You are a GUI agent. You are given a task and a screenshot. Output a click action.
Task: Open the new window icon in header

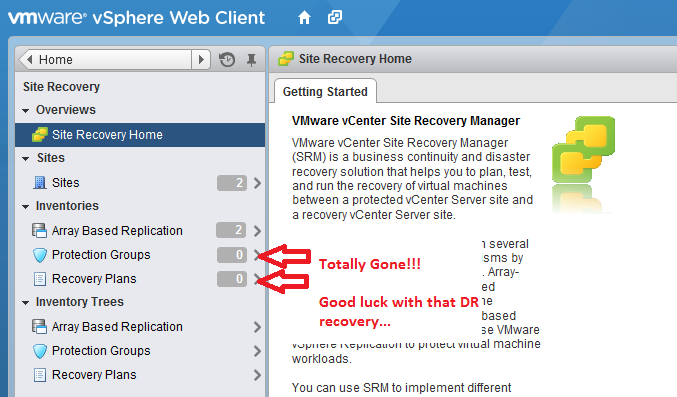335,17
